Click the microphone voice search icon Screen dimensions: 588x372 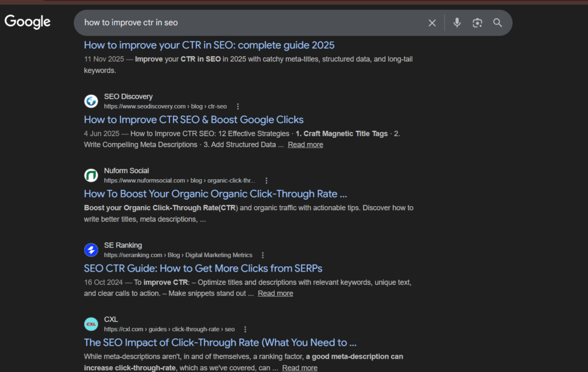click(457, 22)
